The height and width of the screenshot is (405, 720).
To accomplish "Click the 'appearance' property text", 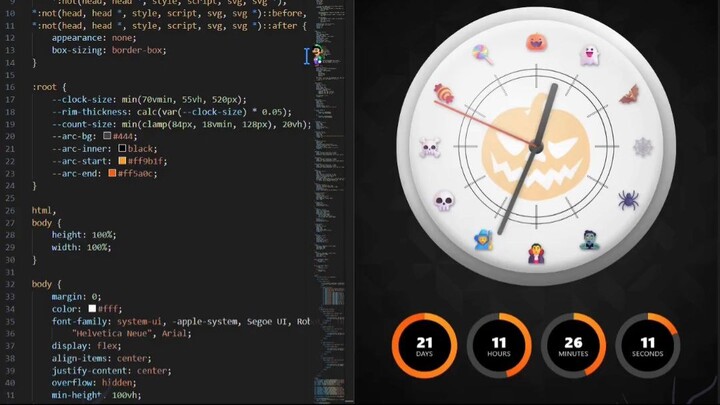I will 77,38.
